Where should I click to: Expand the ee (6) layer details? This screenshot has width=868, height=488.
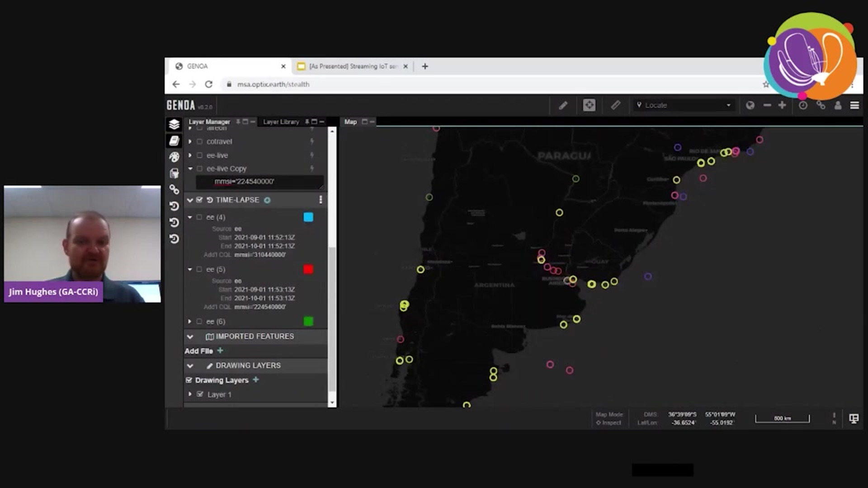point(190,321)
